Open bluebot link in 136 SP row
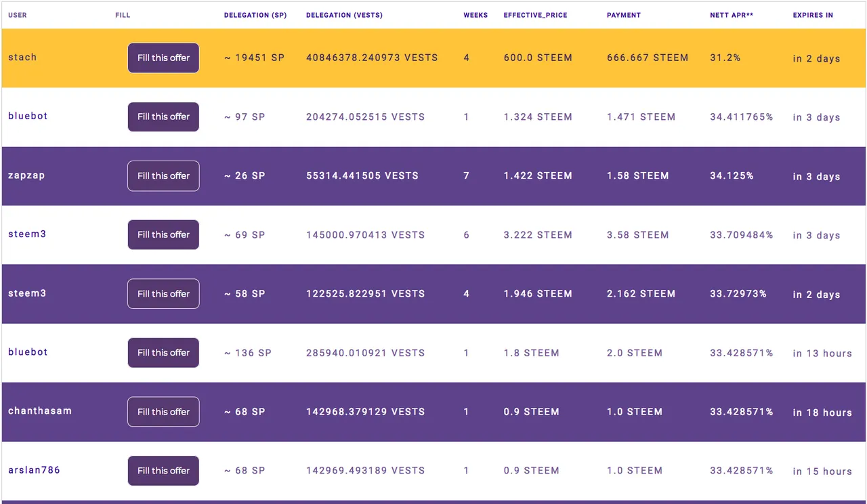Viewport: 867px width, 504px height. (x=28, y=352)
